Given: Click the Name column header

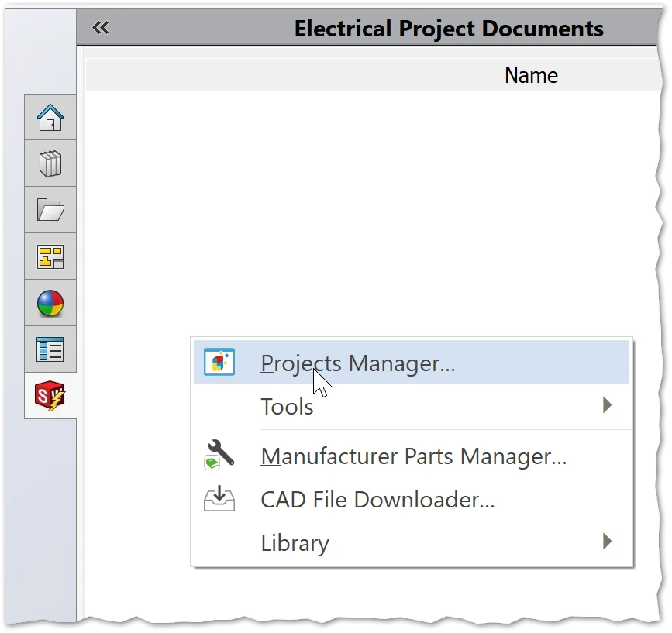Looking at the screenshot, I should click(531, 76).
